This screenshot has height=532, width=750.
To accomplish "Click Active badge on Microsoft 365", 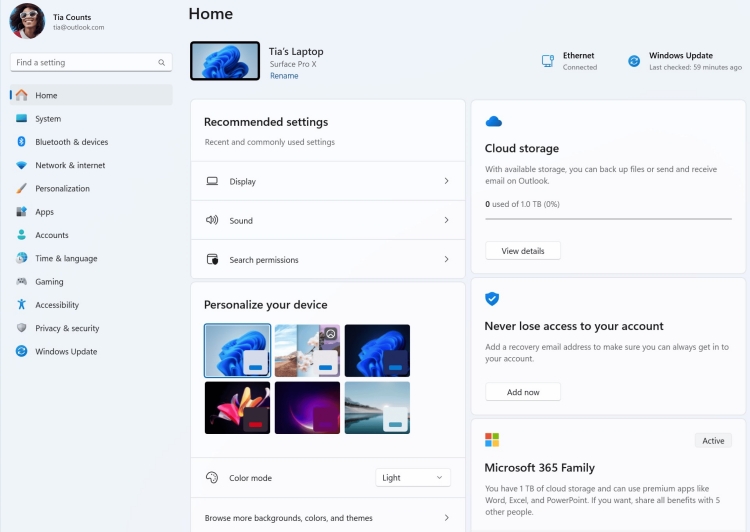I will tap(713, 441).
